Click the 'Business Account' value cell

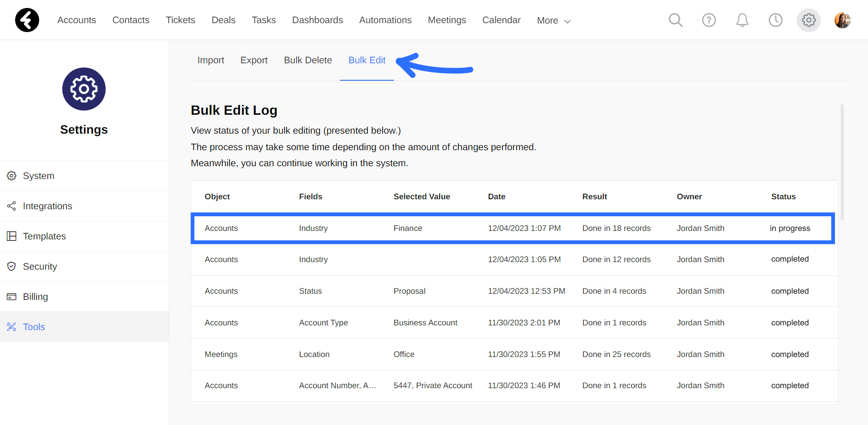(426, 323)
